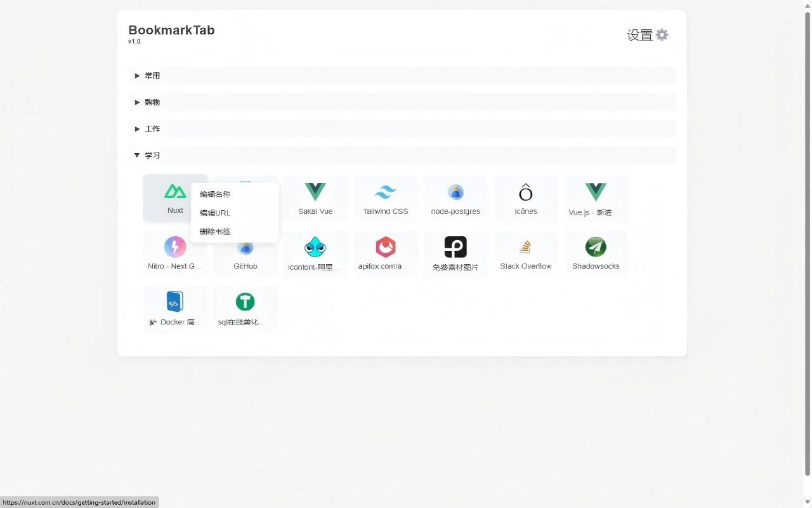The height and width of the screenshot is (508, 812).
Task: Click the v1.0 version text
Action: 134,42
